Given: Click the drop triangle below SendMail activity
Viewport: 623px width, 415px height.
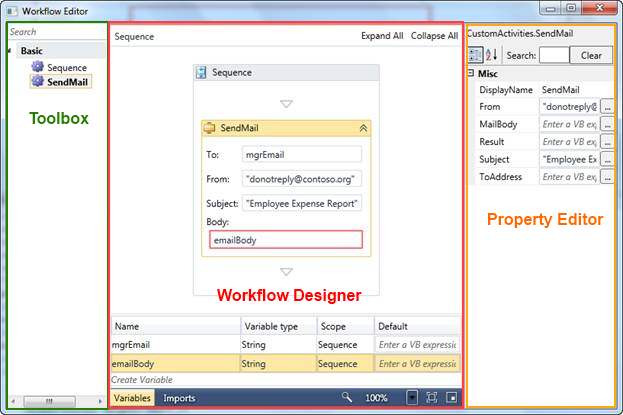Looking at the screenshot, I should pos(286,271).
